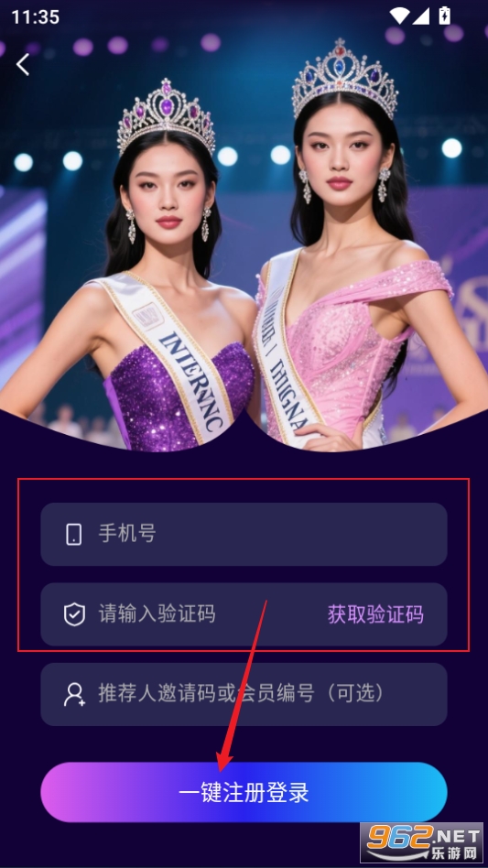This screenshot has height=868, width=488.
Task: Tap the phone icon beside 手机号
Action: [x=73, y=534]
